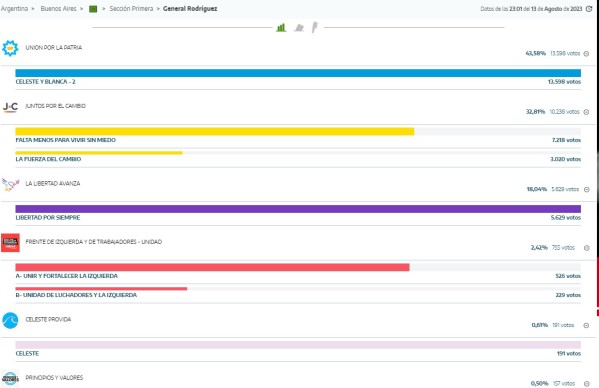
Task: Collapse the Union por la Patria results
Action: click(x=586, y=54)
